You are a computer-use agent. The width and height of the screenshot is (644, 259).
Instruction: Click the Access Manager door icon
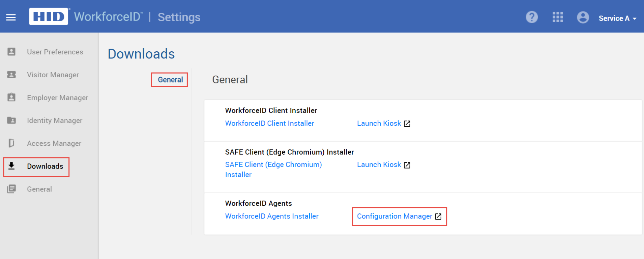tap(11, 143)
